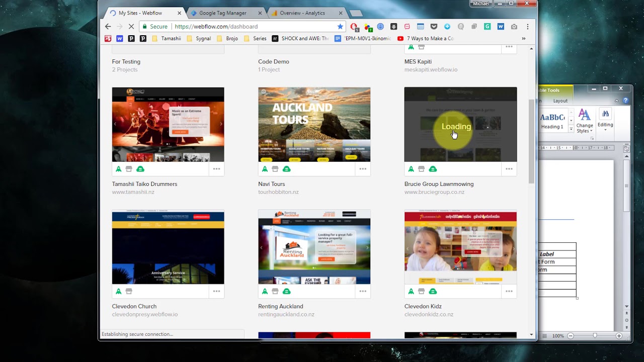Open the www.tamashii.nz site link
This screenshot has height=362, width=644.
133,192
